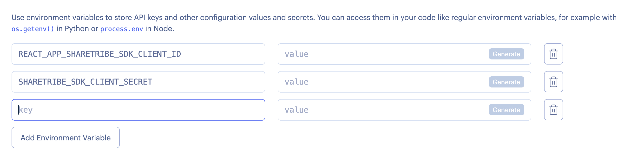Click Add Environment Variable button

pos(66,137)
